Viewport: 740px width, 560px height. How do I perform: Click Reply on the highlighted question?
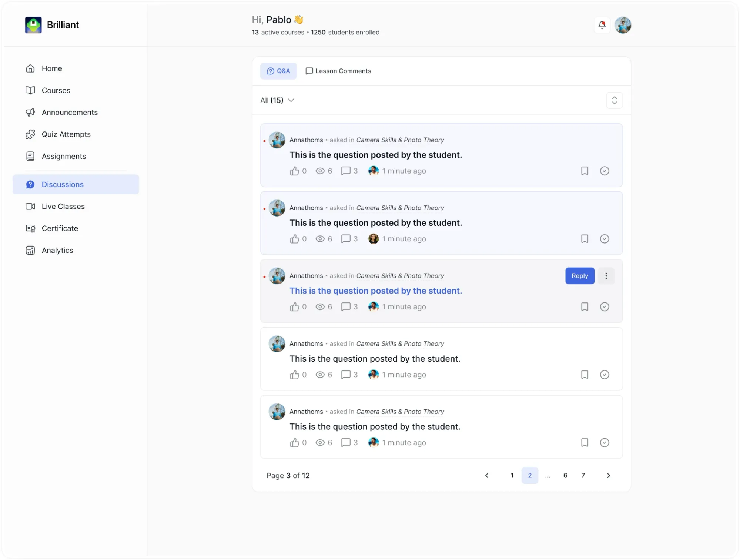(580, 276)
